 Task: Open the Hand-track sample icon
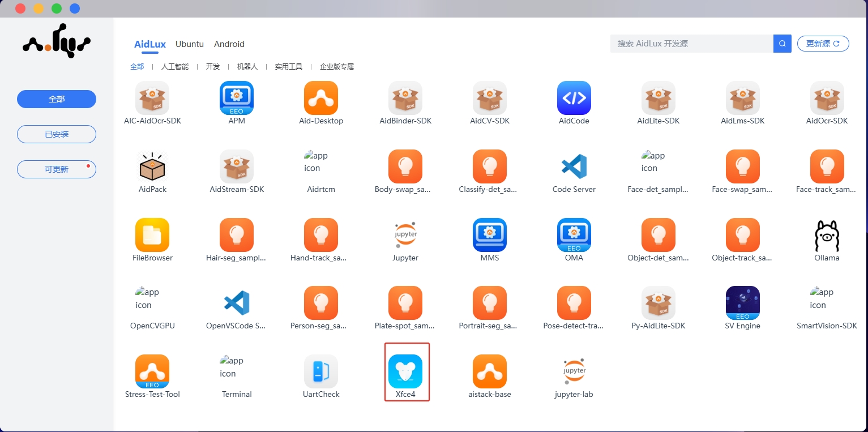click(321, 235)
